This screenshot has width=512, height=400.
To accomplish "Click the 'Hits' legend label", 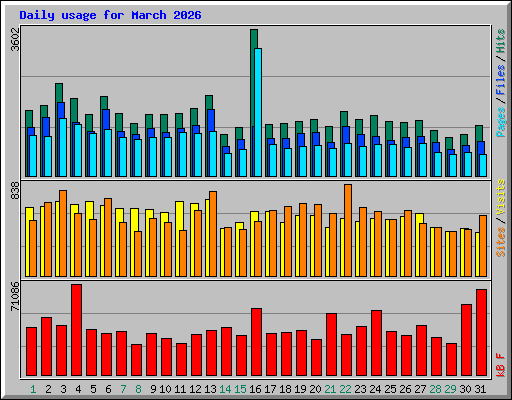I will coord(501,41).
